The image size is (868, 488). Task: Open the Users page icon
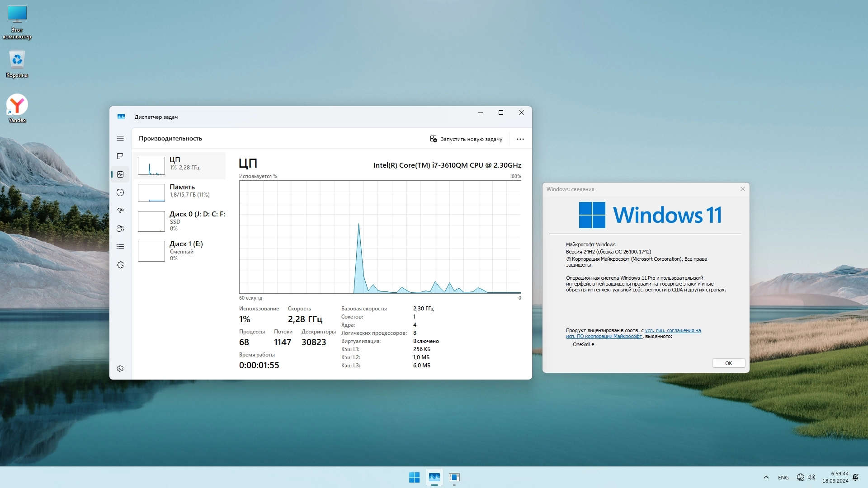click(x=120, y=229)
